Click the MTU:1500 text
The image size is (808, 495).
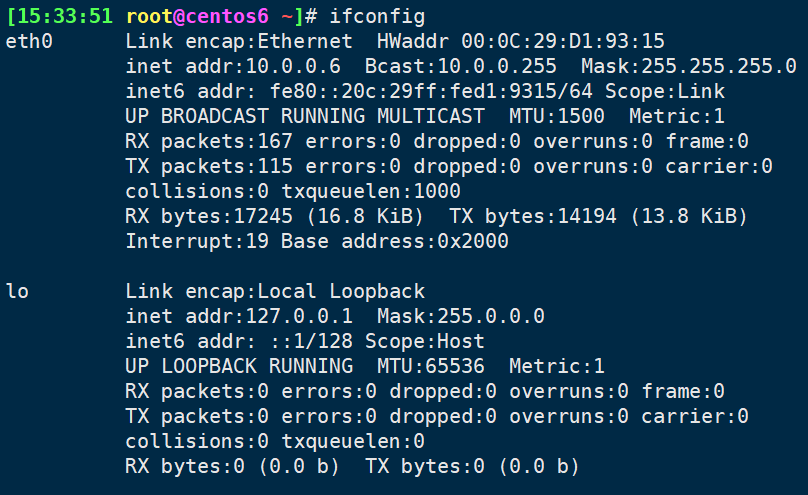(557, 116)
